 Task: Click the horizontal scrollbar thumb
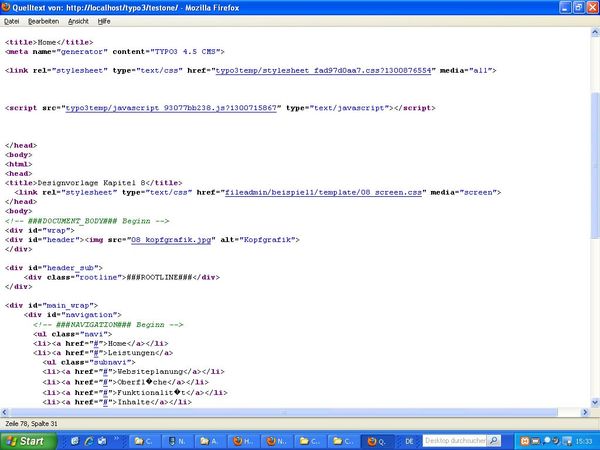coord(283,412)
